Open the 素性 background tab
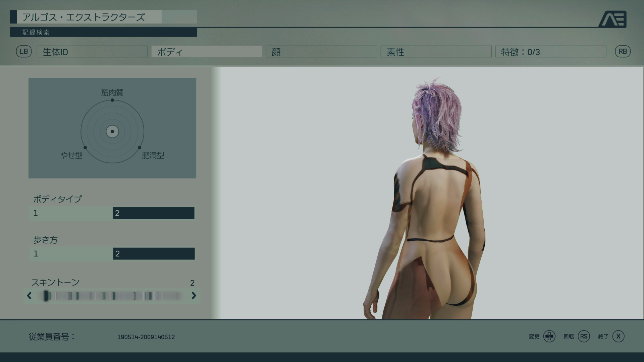Viewport: 644px width, 362px height. point(436,52)
